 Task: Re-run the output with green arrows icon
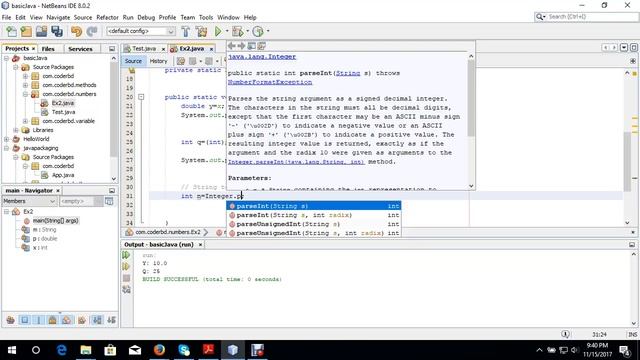[126, 255]
